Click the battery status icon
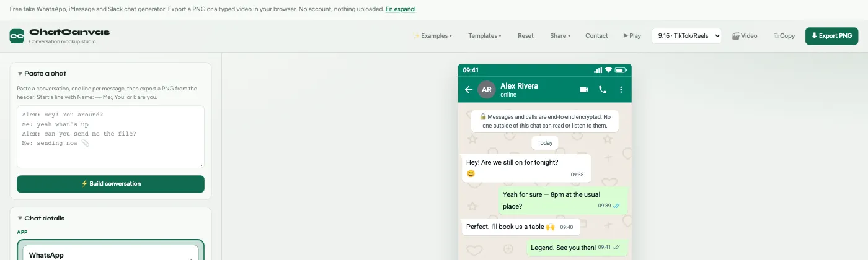Screen dimensions: 868x260 (619, 70)
